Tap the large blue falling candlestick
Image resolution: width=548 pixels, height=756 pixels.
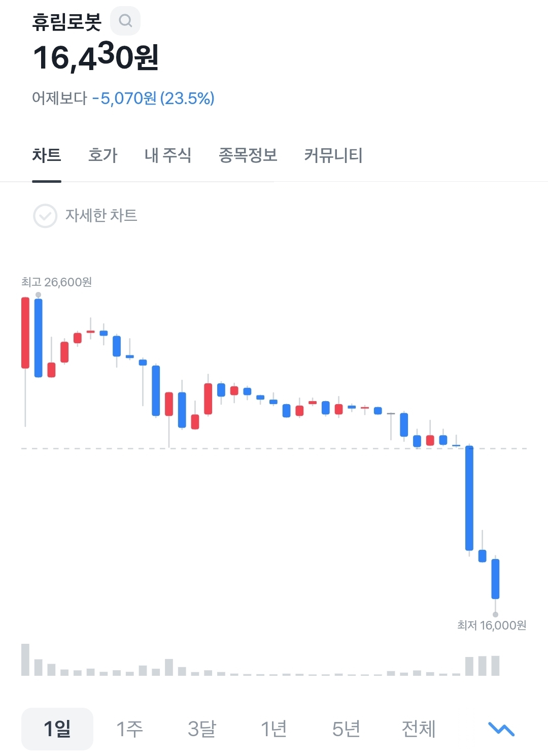point(469,498)
